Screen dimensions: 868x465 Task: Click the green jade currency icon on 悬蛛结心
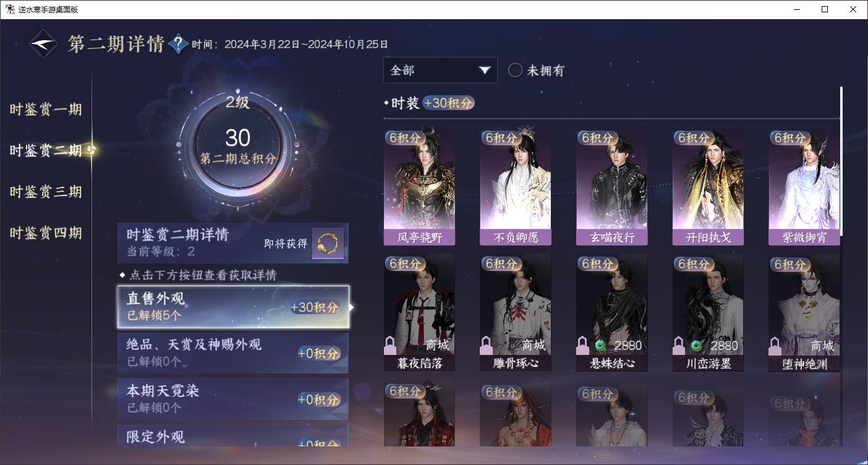coord(599,345)
